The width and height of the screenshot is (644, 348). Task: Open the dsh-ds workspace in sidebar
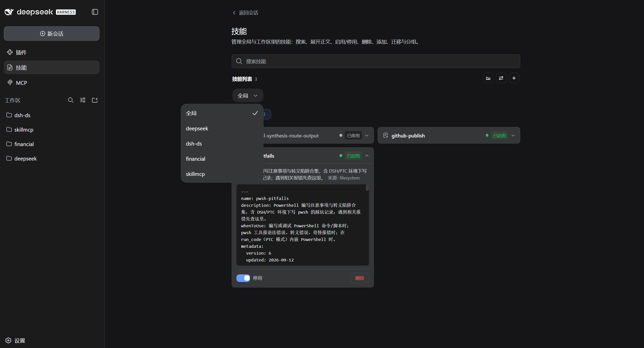(52, 115)
